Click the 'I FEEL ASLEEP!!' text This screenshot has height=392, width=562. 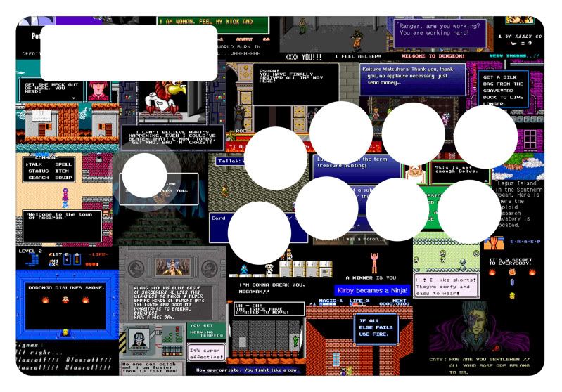358,56
